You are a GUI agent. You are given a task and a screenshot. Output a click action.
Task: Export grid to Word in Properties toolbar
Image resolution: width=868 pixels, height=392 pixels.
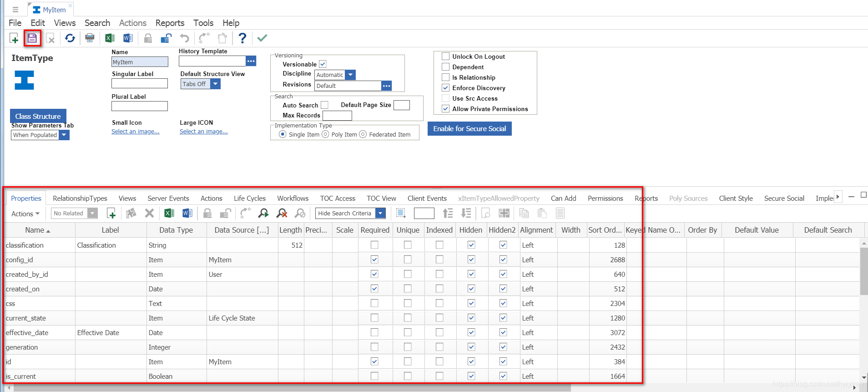click(187, 213)
